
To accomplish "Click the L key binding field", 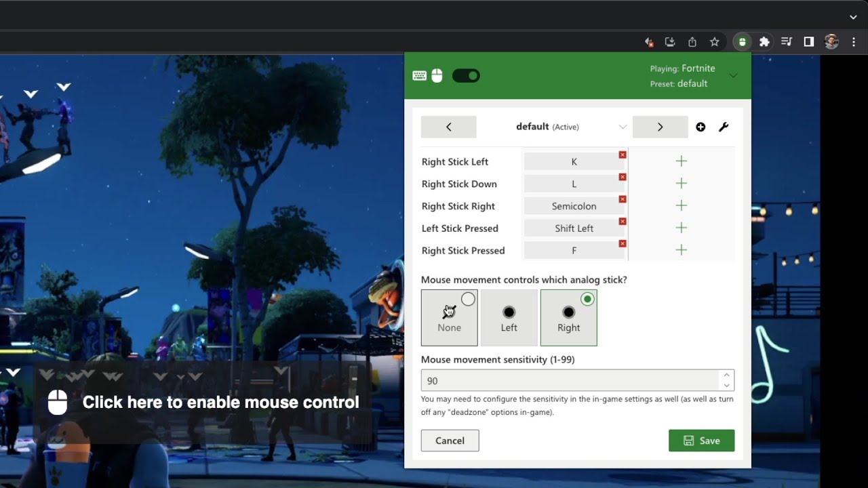I will click(x=574, y=184).
